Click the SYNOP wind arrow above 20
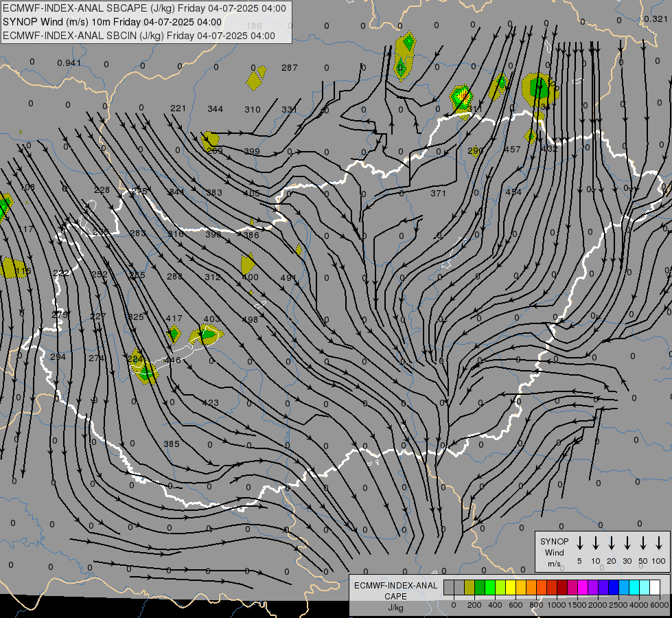The image size is (672, 618). pos(612,543)
